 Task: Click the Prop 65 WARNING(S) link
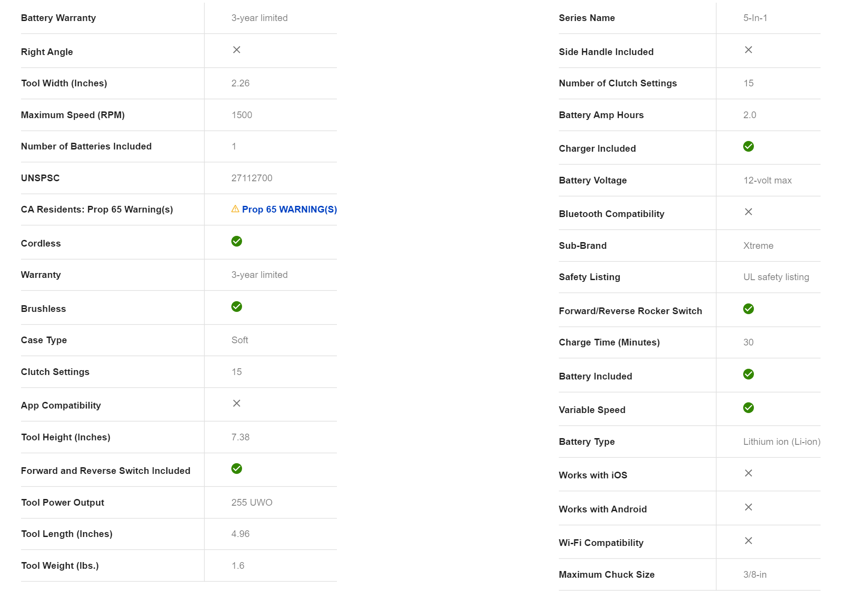click(x=289, y=209)
